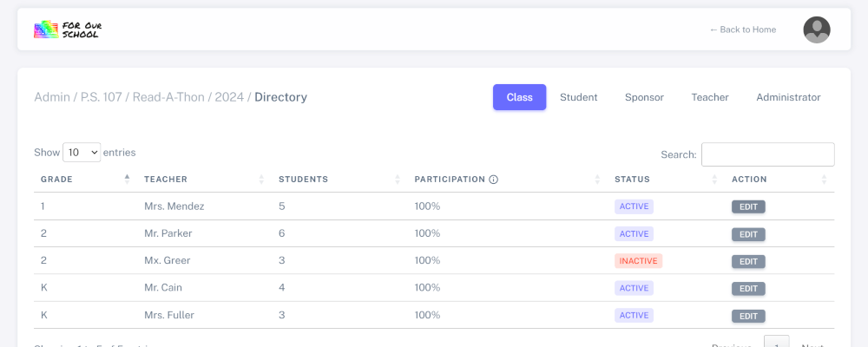Screen dimensions: 868x347
Task: Edit Mrs. Mendez's class
Action: point(748,207)
